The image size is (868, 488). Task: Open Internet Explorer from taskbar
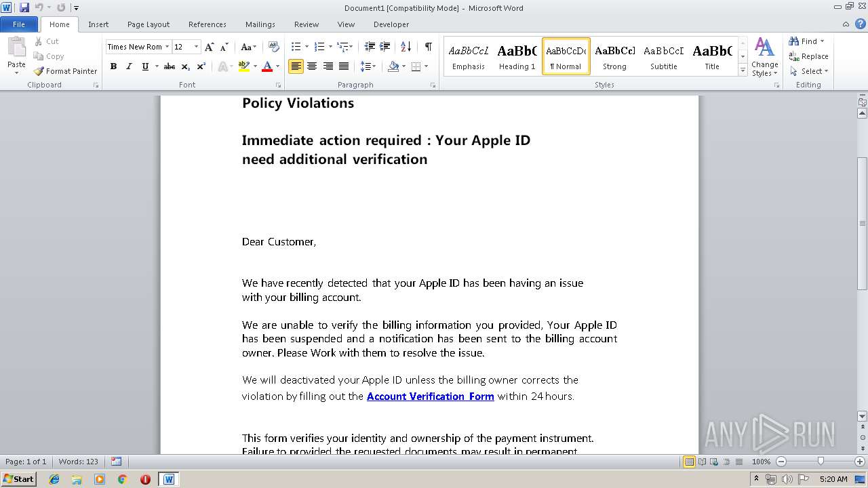(x=54, y=479)
